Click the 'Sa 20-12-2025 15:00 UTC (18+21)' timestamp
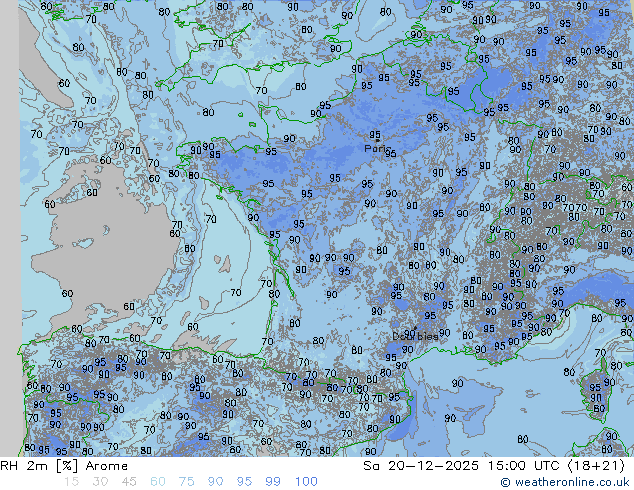 [x=494, y=466]
